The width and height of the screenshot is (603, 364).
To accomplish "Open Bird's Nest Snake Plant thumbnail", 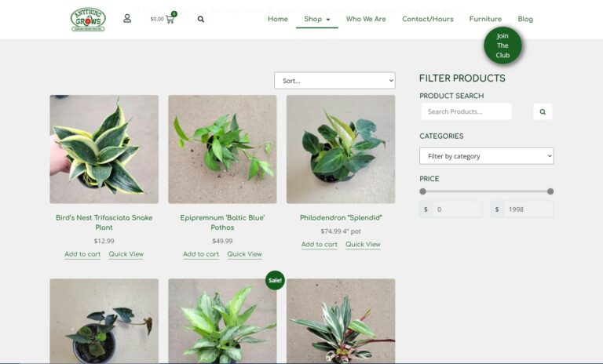I will (x=104, y=149).
